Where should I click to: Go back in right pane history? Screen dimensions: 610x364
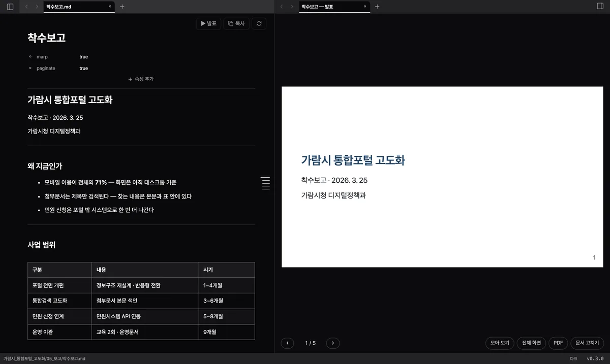[282, 7]
